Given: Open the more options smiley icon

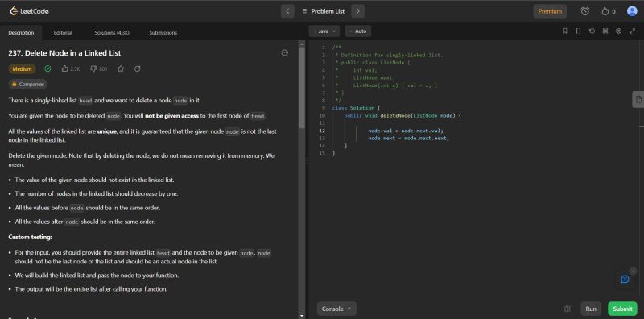Looking at the screenshot, I should pos(285,53).
